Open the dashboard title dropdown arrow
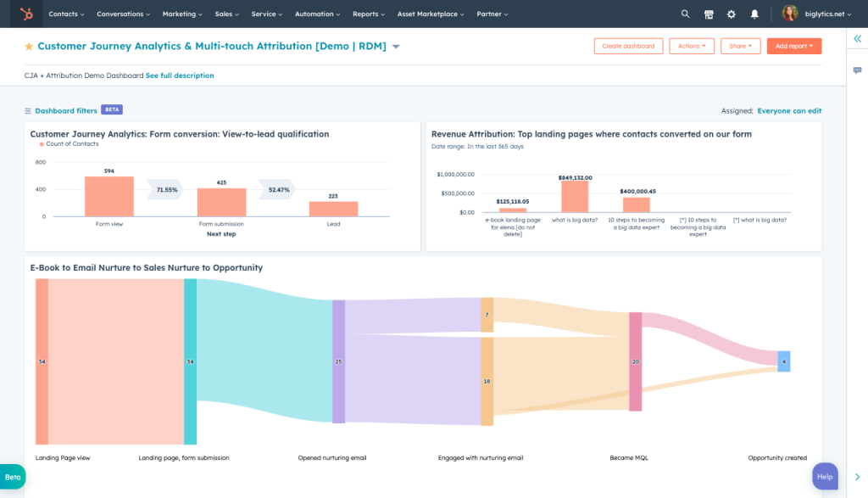Image resolution: width=868 pixels, height=498 pixels. pyautogui.click(x=395, y=46)
